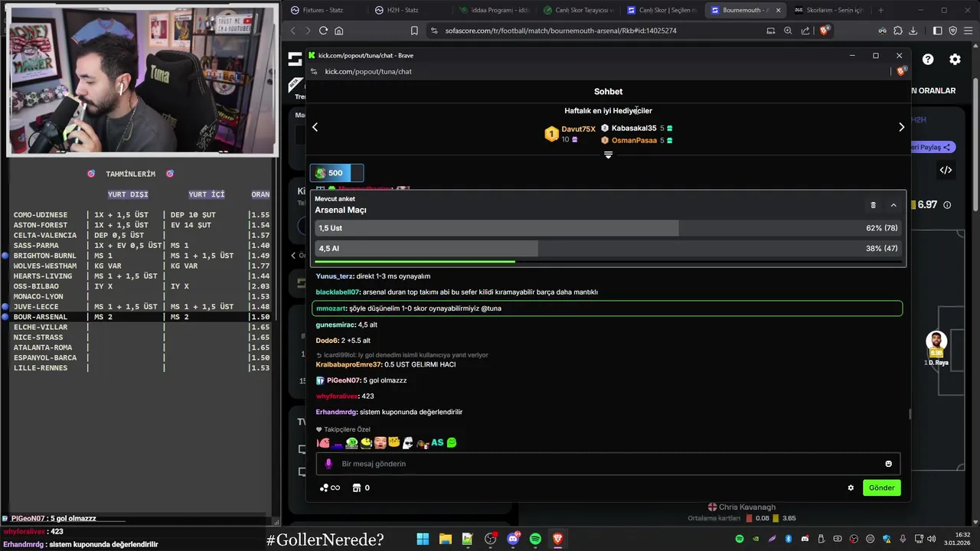Click the Gönder send button
Image resolution: width=980 pixels, height=551 pixels.
point(881,487)
